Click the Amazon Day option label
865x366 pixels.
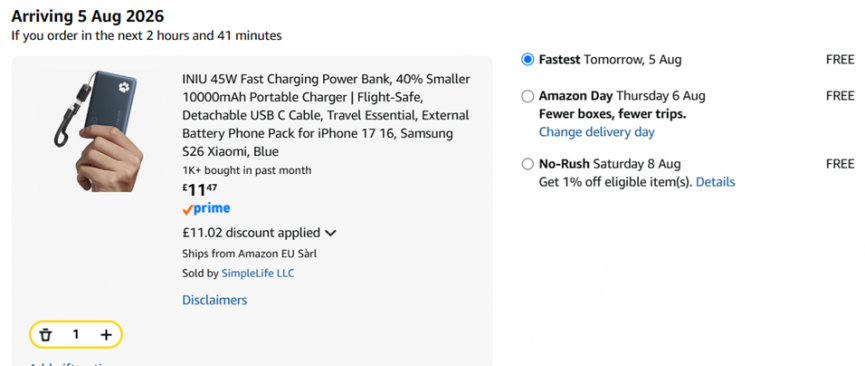576,96
